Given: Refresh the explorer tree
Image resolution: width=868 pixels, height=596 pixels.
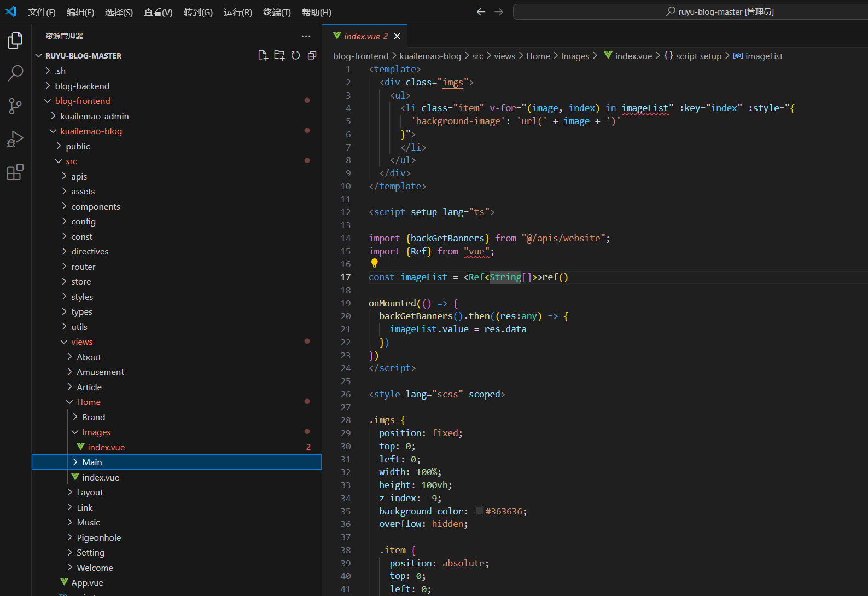Looking at the screenshot, I should (x=296, y=55).
